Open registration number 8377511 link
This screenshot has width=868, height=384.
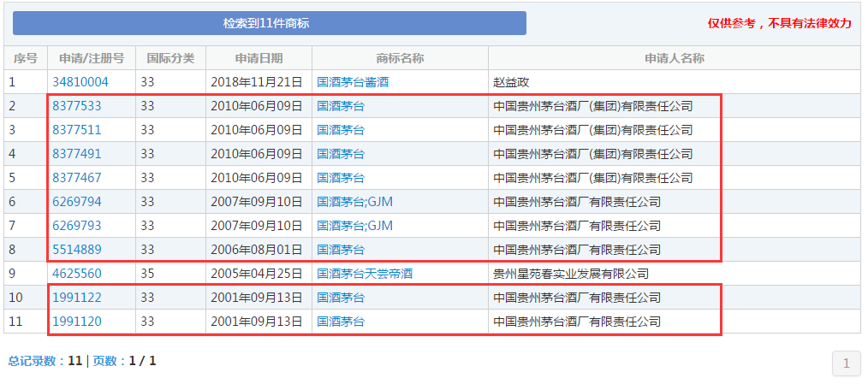coord(77,130)
